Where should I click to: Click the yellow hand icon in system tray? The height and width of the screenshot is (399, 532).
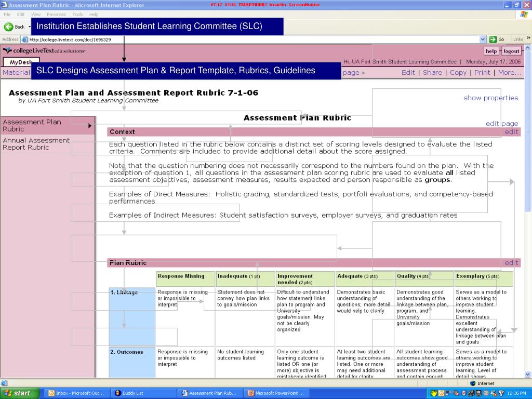[434, 394]
